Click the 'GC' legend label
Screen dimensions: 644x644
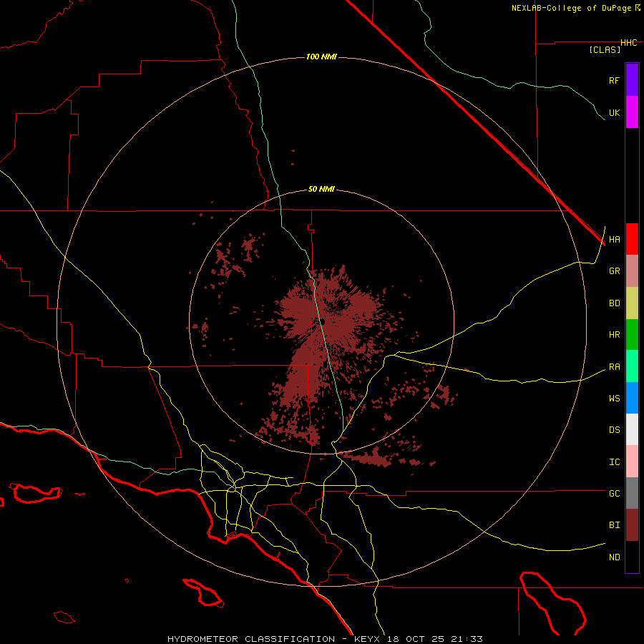[614, 494]
